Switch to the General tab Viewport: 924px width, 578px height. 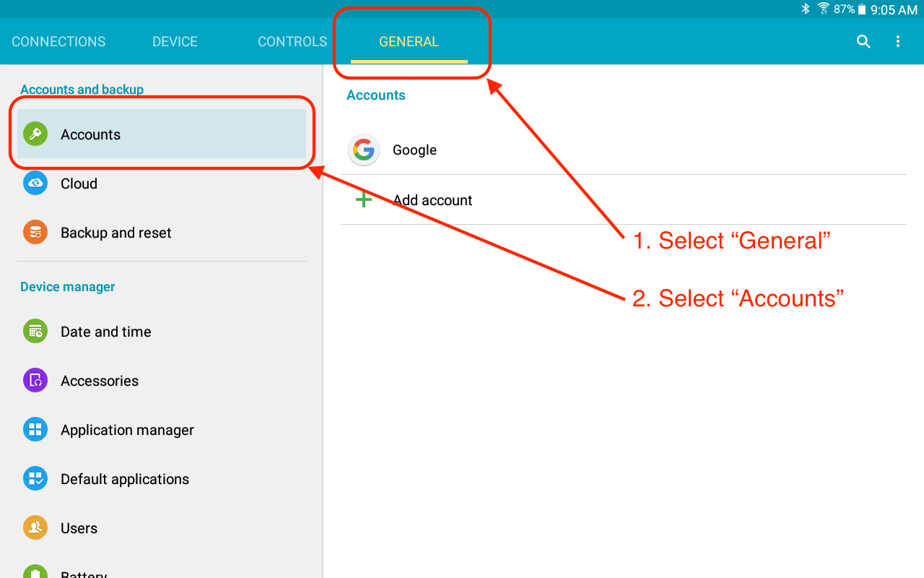click(x=409, y=41)
